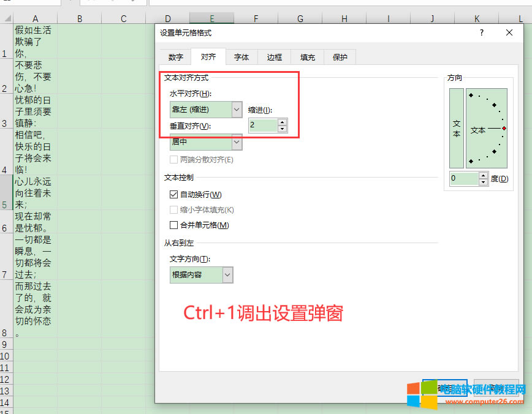Screen dimensions: 532x414
Task: Click the vertical 文本 orientation box
Action: click(456, 128)
